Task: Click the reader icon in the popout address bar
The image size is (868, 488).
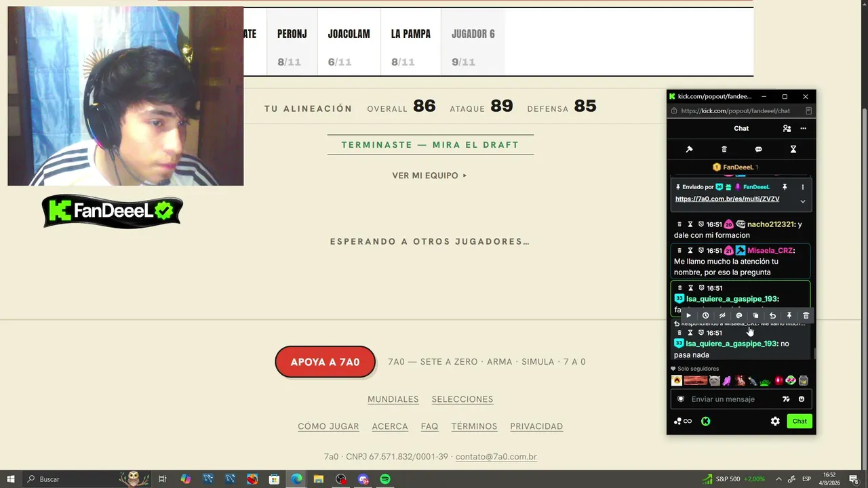Action: click(808, 110)
